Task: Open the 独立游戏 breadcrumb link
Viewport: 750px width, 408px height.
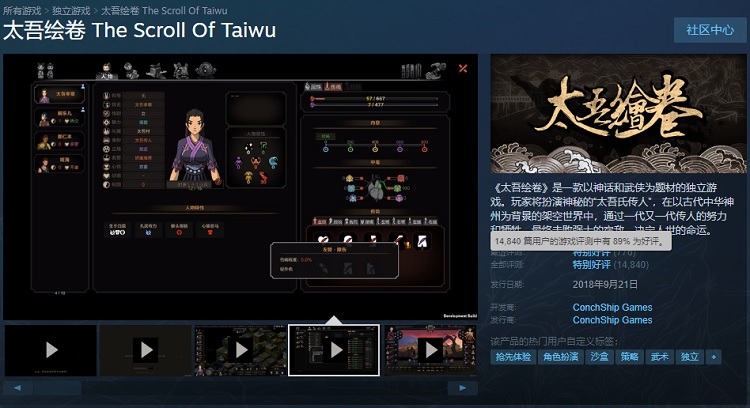Action: tap(71, 11)
